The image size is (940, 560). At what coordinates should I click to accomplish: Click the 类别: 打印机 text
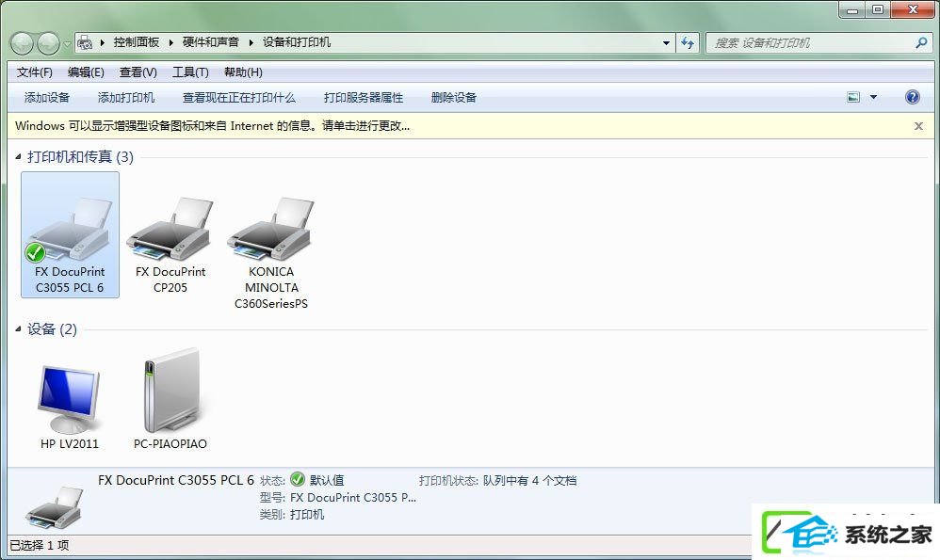point(292,515)
